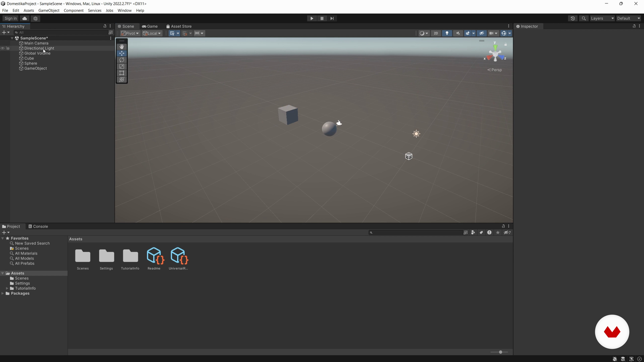
Task: Open the Local orientation dropdown
Action: pyautogui.click(x=152, y=33)
